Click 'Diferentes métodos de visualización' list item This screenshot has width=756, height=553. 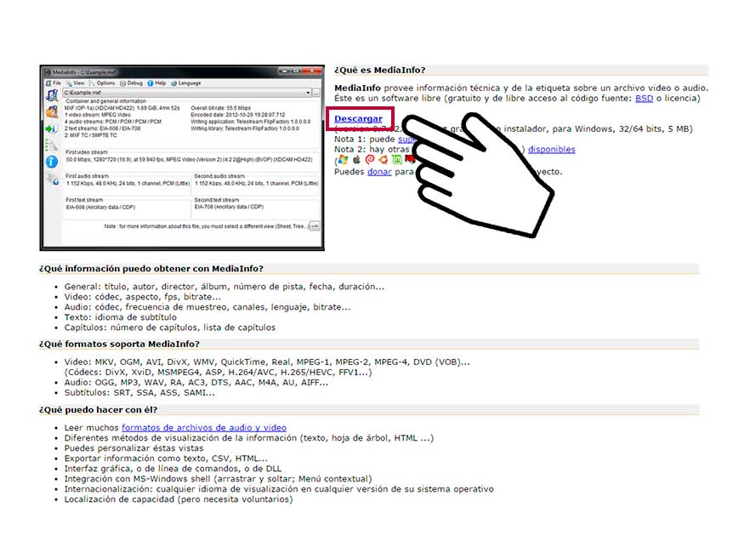point(249,438)
